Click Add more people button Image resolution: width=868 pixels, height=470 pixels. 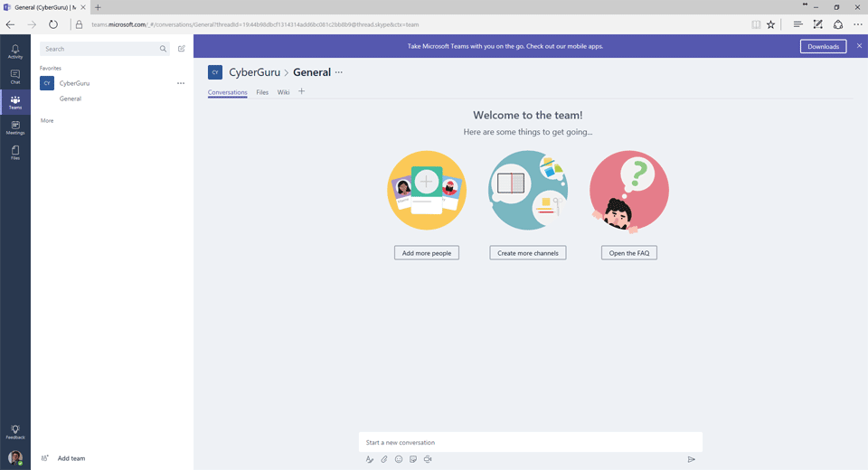pyautogui.click(x=426, y=253)
